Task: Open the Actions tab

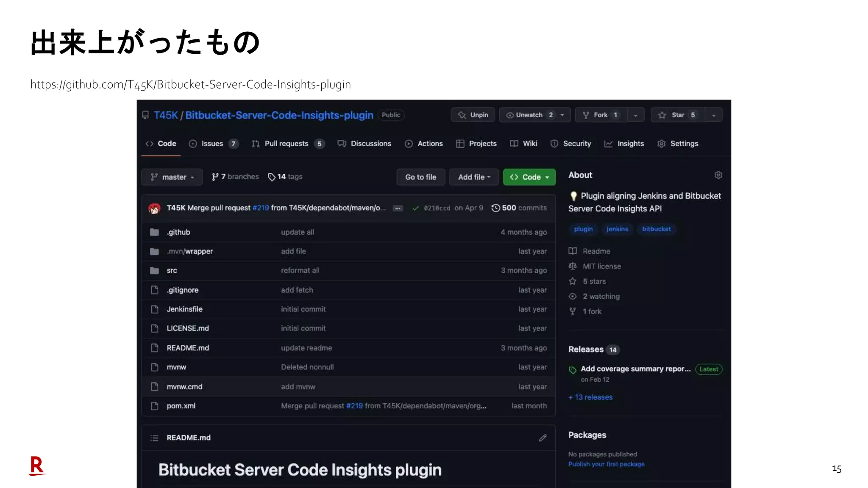Action: pyautogui.click(x=424, y=144)
